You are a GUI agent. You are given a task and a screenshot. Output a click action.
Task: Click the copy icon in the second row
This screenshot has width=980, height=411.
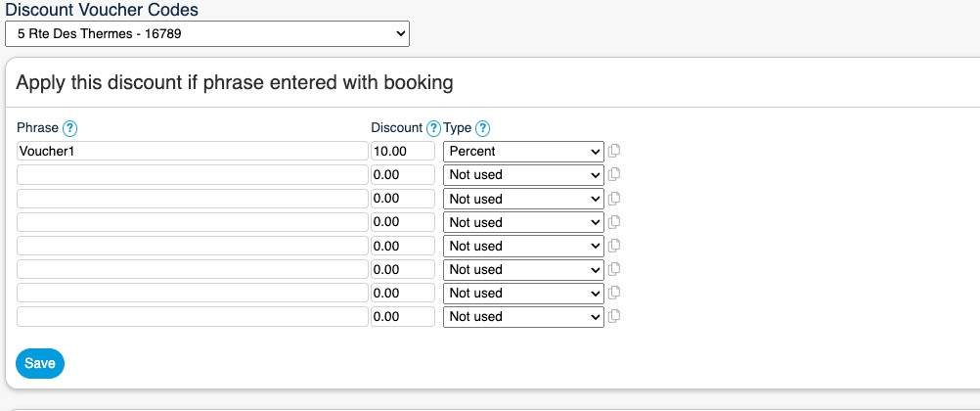point(614,174)
